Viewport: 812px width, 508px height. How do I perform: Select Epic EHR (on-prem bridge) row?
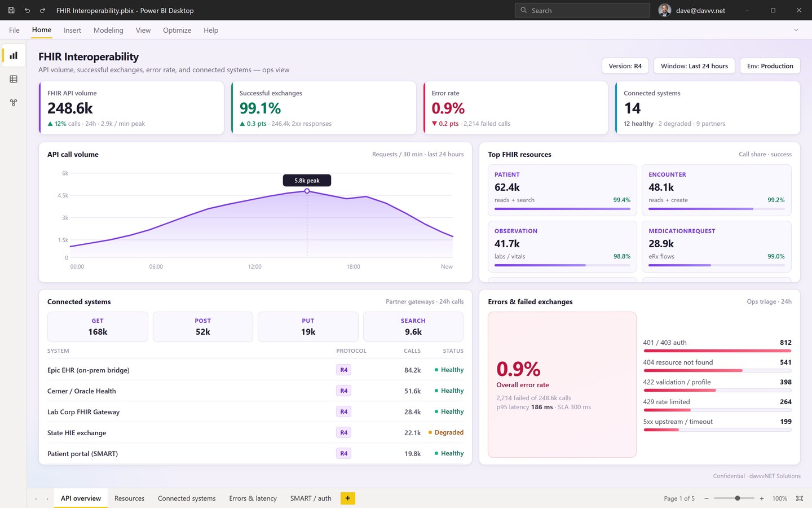click(255, 370)
